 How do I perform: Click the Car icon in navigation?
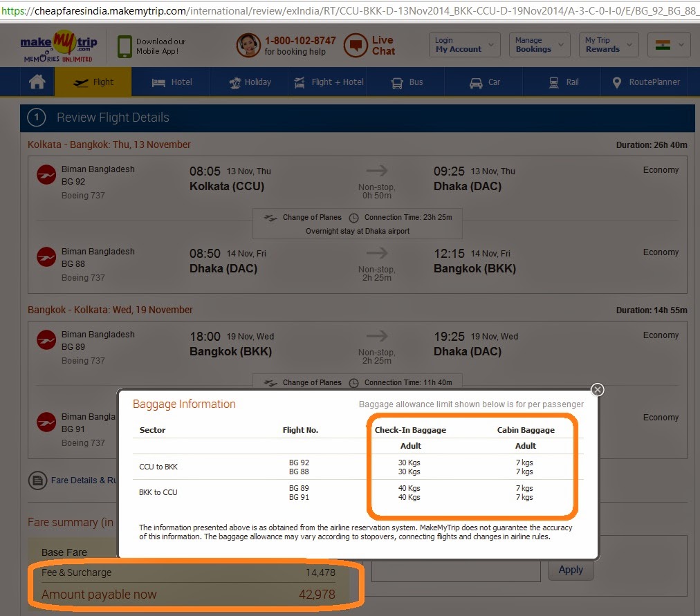click(476, 83)
